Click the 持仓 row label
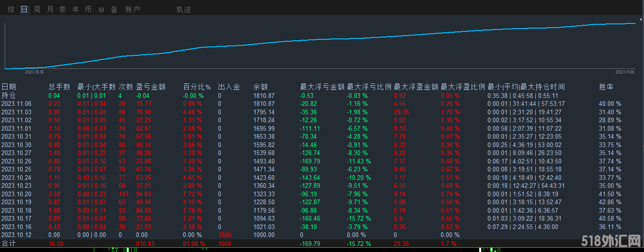The image size is (644, 252). (8, 96)
